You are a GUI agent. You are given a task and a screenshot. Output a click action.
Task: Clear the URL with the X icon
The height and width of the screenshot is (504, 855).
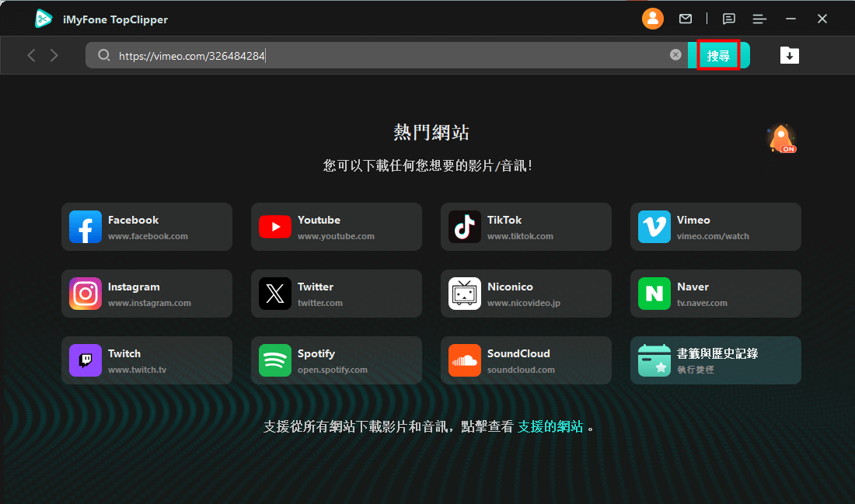click(675, 54)
